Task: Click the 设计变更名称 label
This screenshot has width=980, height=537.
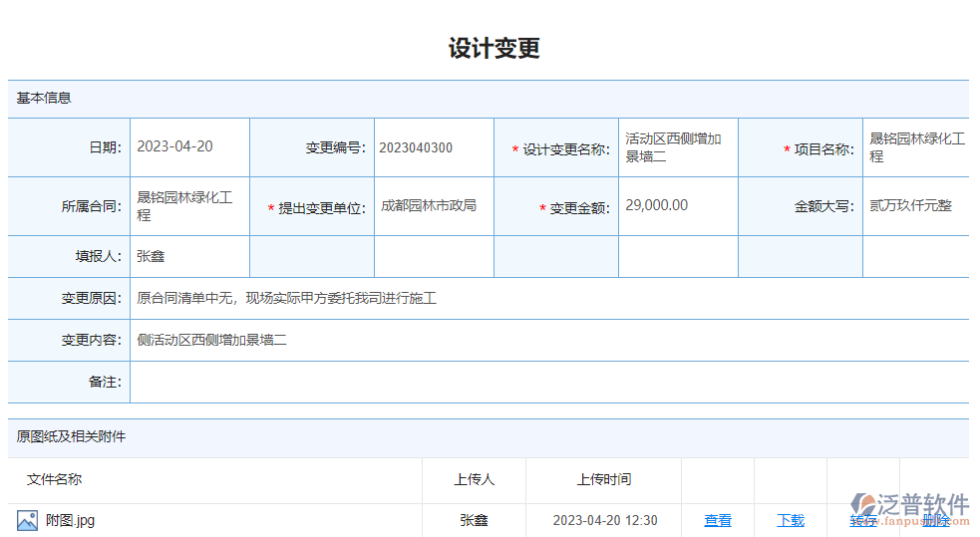Action: [x=566, y=149]
